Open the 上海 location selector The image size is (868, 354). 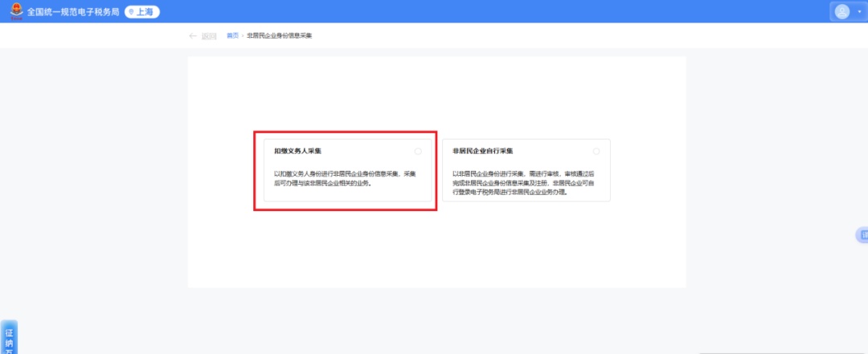tap(142, 11)
